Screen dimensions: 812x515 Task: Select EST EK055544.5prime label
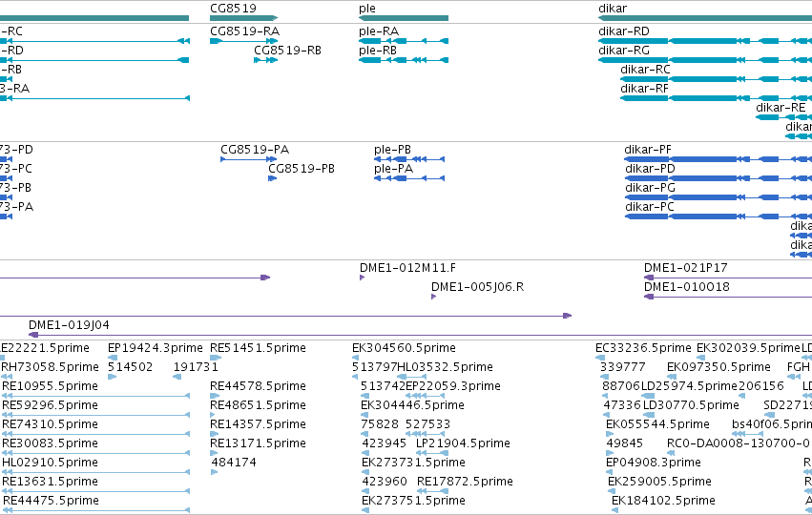tap(657, 425)
